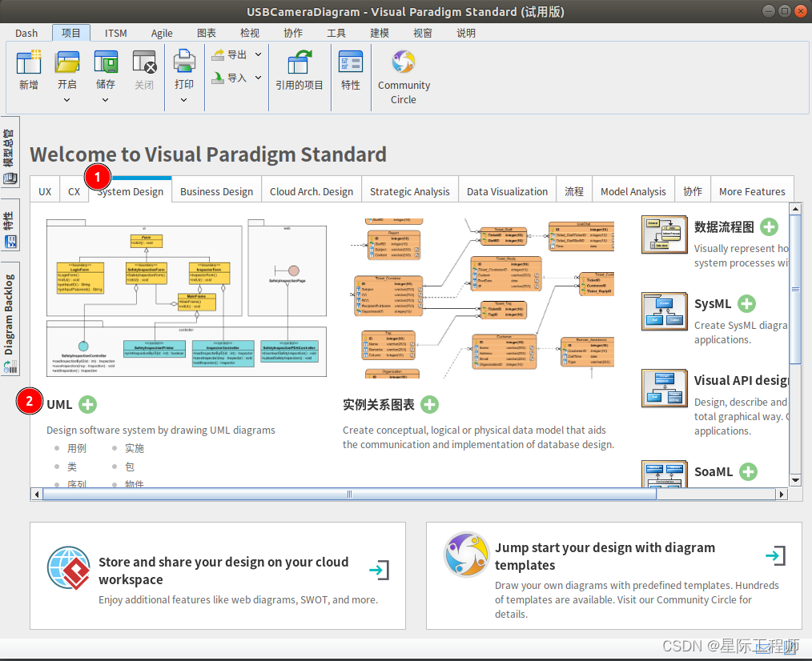The height and width of the screenshot is (661, 812).
Task: Click the 导出 export icon
Action: pyautogui.click(x=219, y=54)
